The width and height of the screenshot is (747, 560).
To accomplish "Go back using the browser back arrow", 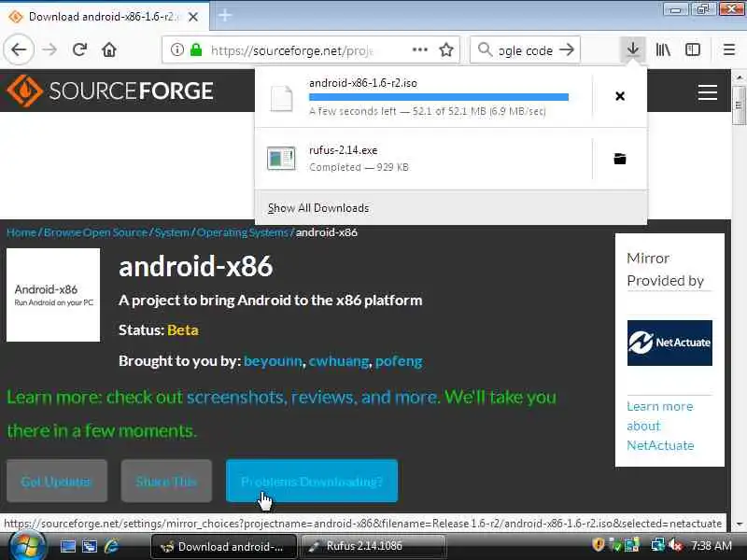I will (x=19, y=49).
